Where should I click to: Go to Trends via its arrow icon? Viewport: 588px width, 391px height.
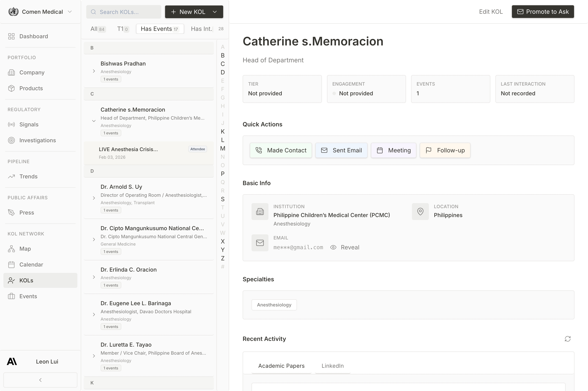point(11,176)
